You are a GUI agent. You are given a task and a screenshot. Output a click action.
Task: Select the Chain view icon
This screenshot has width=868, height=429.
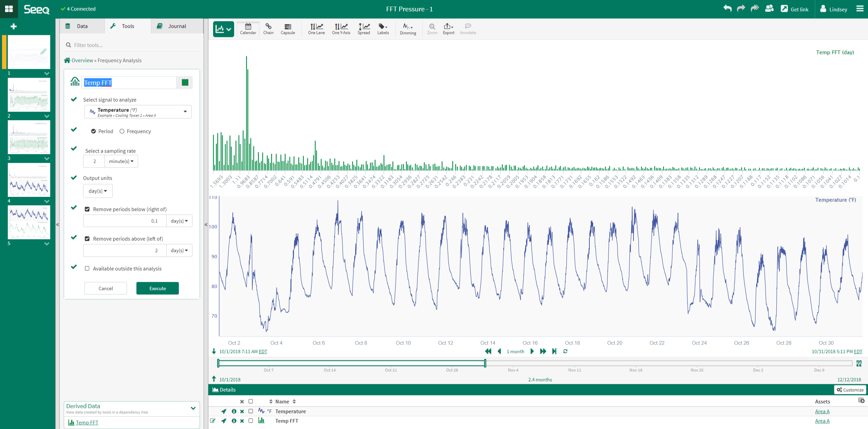coord(268,29)
